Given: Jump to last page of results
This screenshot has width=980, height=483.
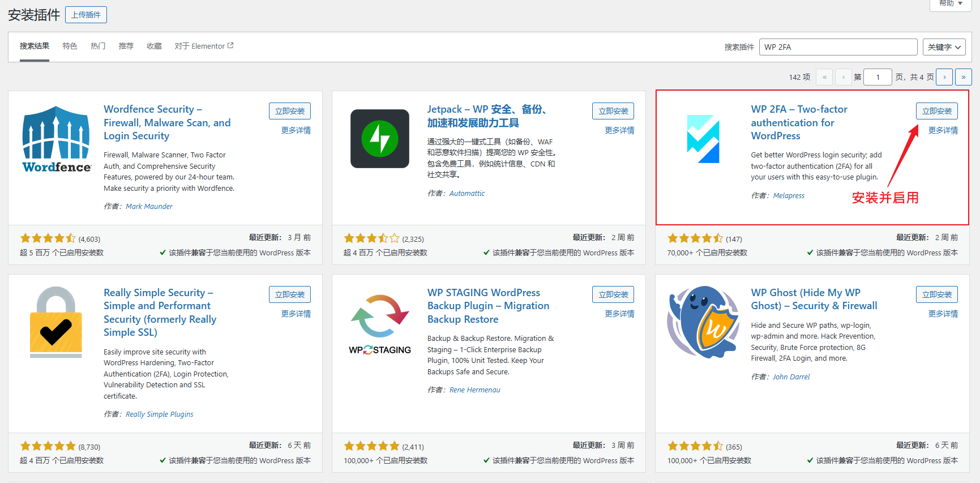Looking at the screenshot, I should coord(963,77).
